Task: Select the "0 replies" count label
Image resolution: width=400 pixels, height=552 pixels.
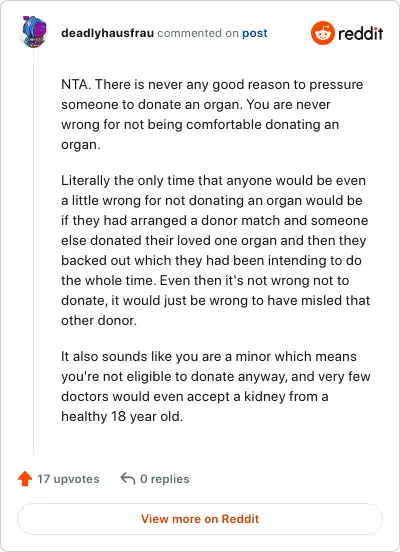Action: tap(165, 479)
